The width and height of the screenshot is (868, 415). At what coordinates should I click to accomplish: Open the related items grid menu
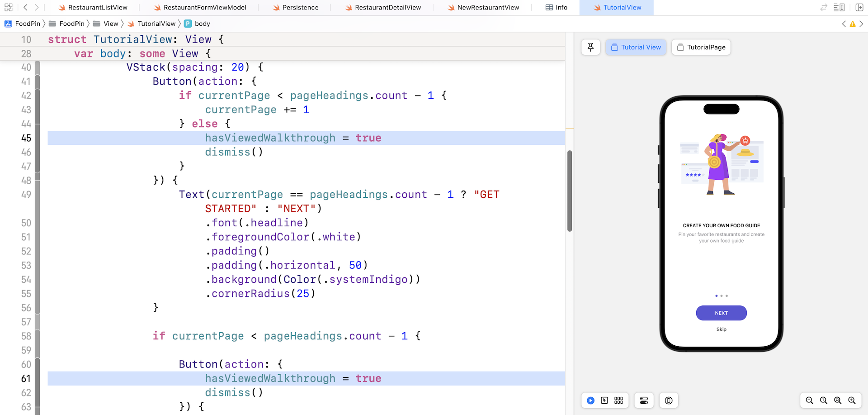[x=8, y=7]
